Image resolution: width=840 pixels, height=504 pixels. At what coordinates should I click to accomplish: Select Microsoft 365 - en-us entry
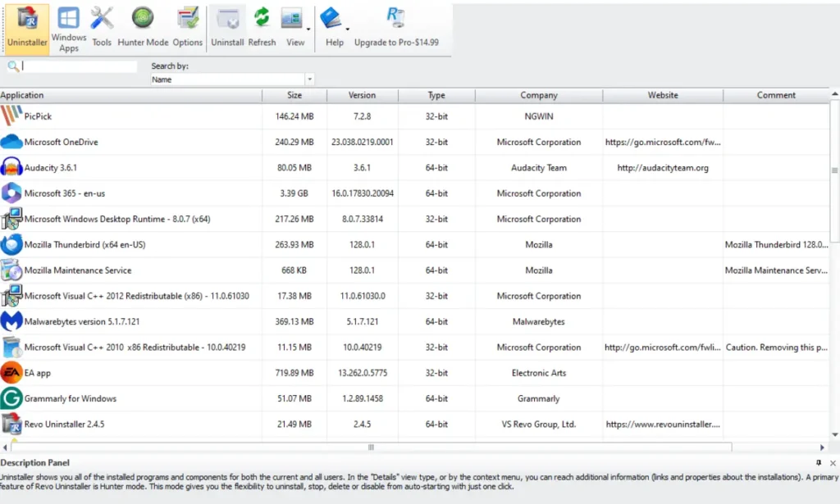tap(64, 193)
